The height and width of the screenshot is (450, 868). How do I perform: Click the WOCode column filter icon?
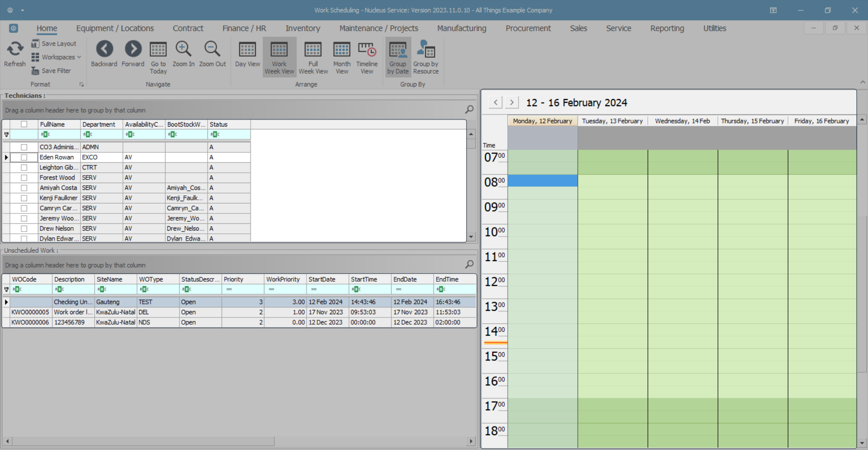click(x=17, y=289)
